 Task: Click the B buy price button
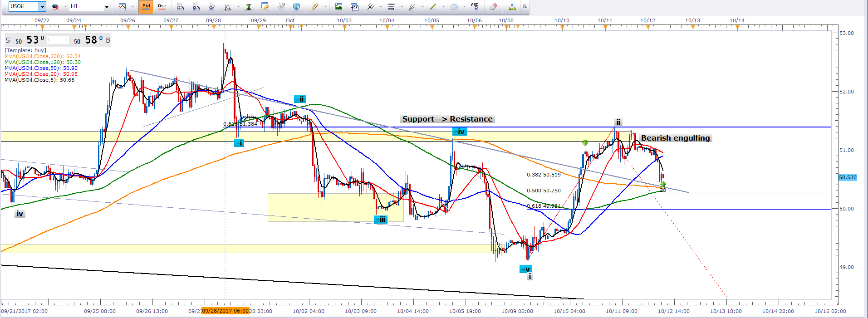coord(108,40)
